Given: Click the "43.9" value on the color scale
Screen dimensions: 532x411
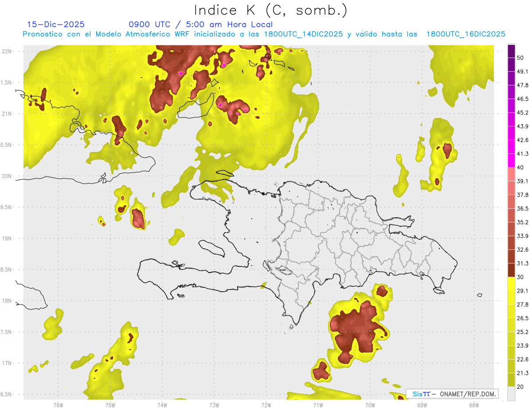Looking at the screenshot, I should coord(523,126).
